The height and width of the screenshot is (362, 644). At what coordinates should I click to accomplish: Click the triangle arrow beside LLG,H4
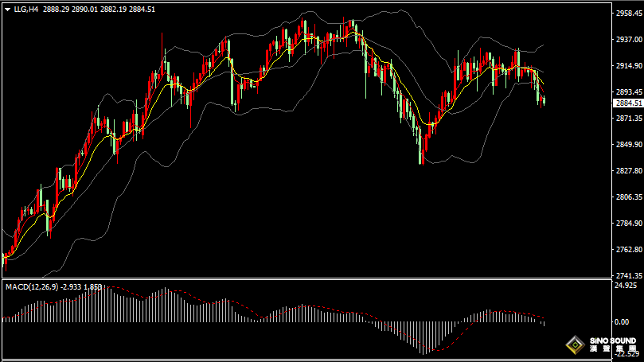tap(7, 9)
